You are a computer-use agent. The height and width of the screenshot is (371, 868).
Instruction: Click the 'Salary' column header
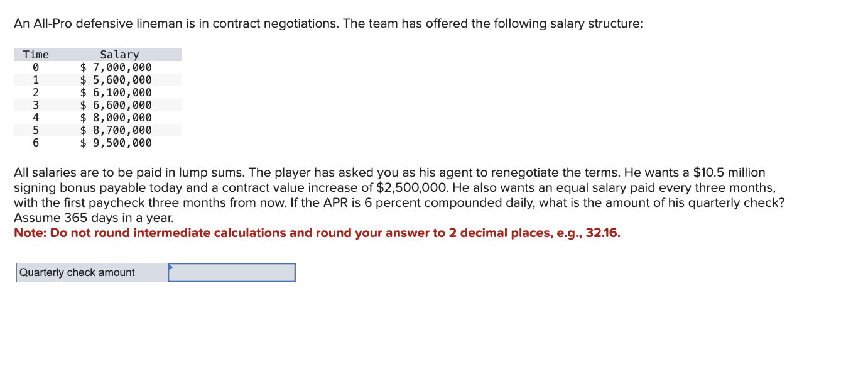(x=119, y=55)
